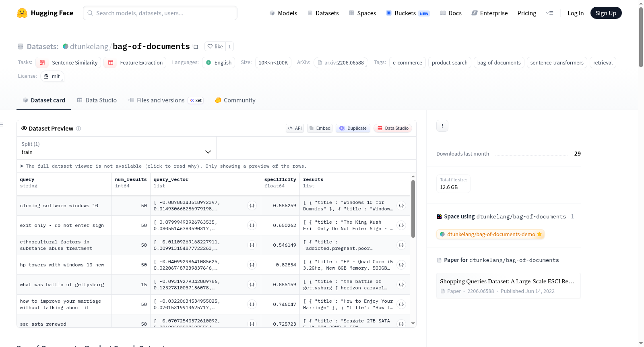Click the Log In link

click(576, 13)
